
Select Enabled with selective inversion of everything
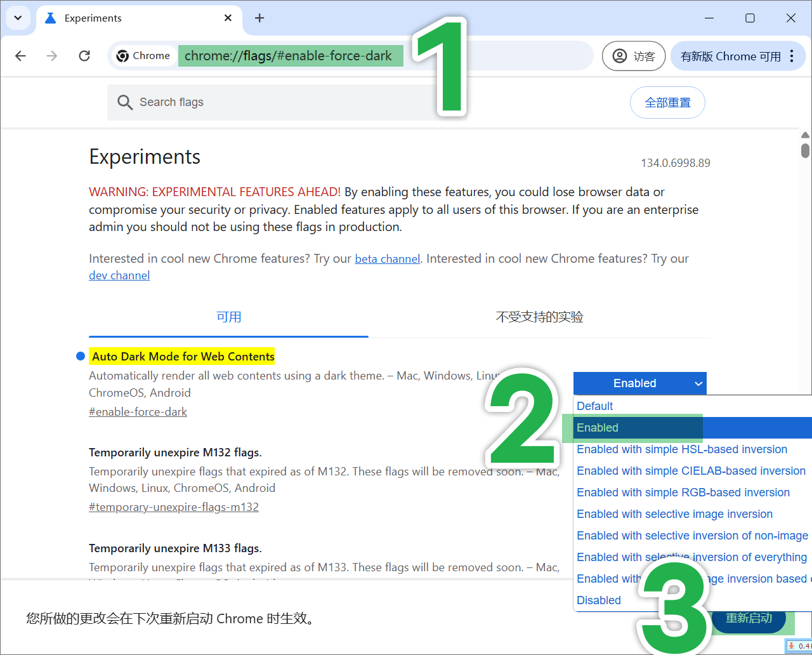pos(693,557)
